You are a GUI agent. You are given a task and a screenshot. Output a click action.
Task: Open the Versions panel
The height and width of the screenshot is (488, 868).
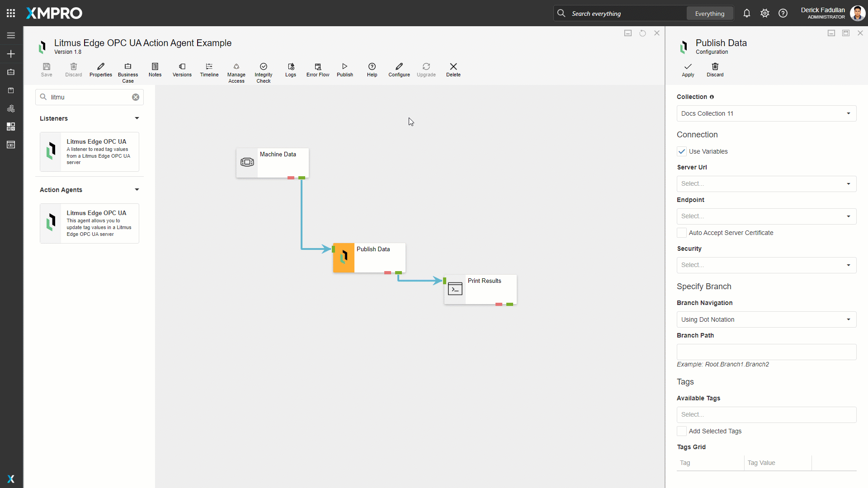(182, 67)
